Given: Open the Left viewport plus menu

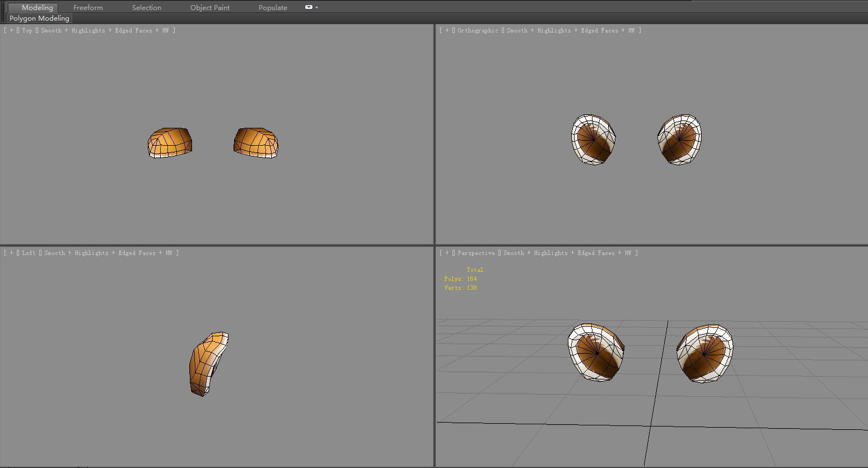Looking at the screenshot, I should pyautogui.click(x=11, y=253).
